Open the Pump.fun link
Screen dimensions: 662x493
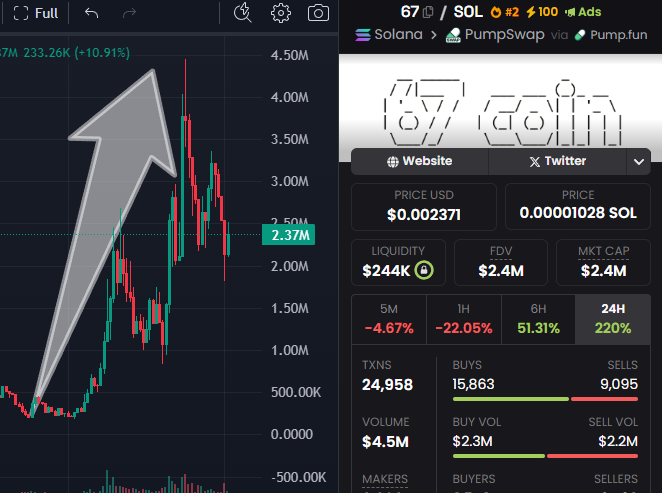click(x=611, y=35)
